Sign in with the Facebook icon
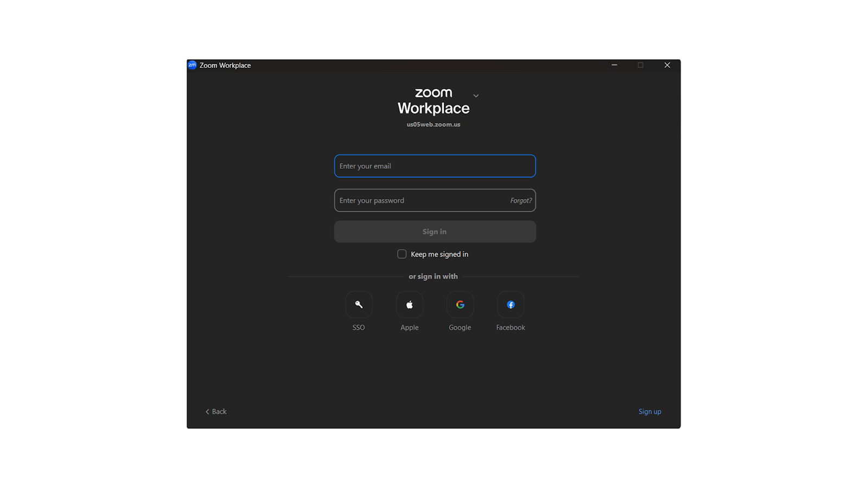 click(510, 305)
